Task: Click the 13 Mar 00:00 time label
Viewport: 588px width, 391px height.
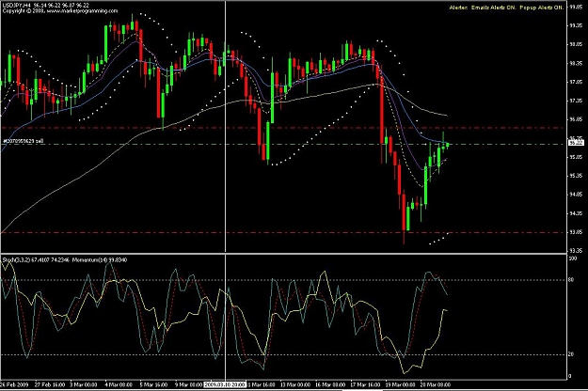Action: 295,384
